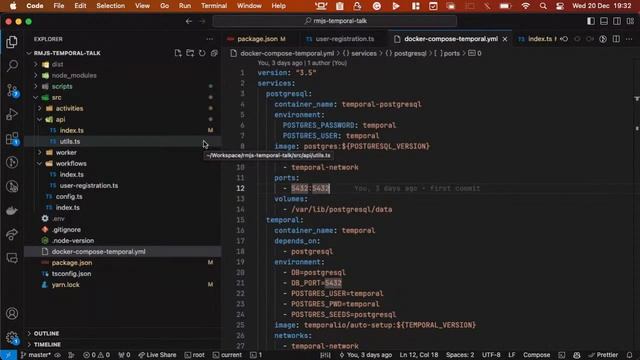Expand the scripts folder

36,87
